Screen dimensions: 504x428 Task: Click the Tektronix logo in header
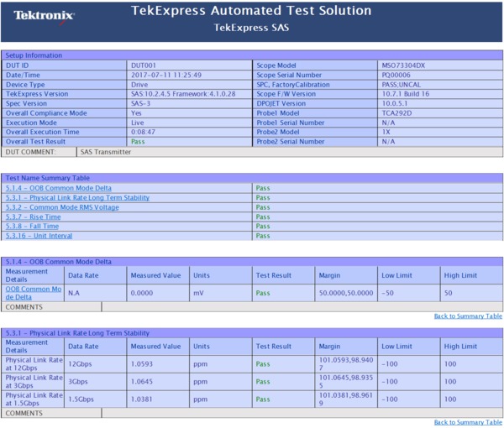[44, 17]
